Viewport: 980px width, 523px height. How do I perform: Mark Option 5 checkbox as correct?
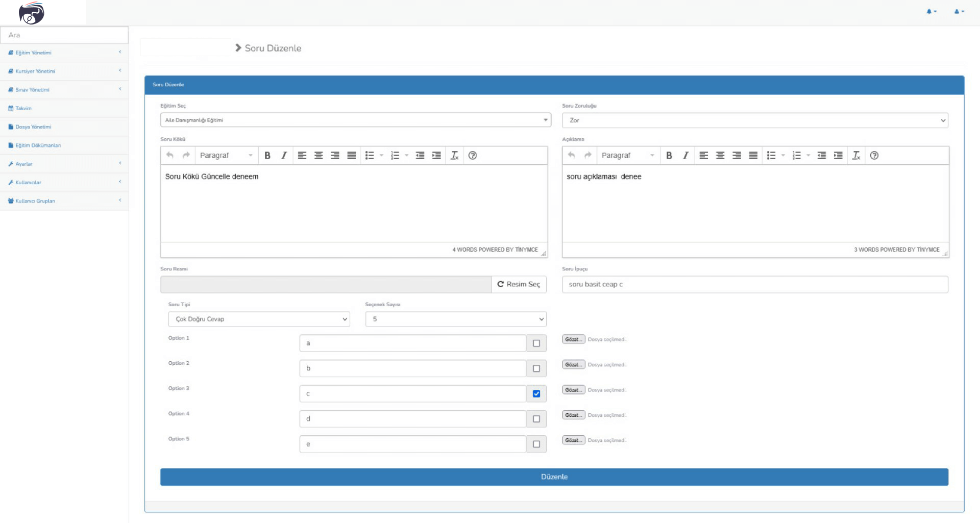(x=536, y=444)
